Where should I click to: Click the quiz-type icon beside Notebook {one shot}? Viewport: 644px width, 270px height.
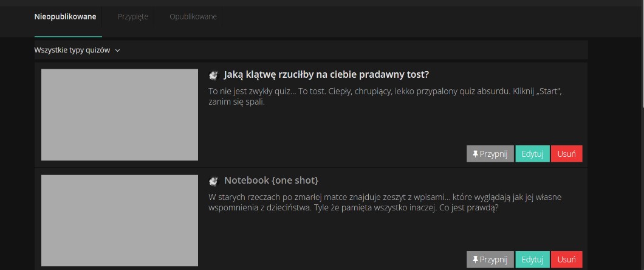pyautogui.click(x=213, y=181)
